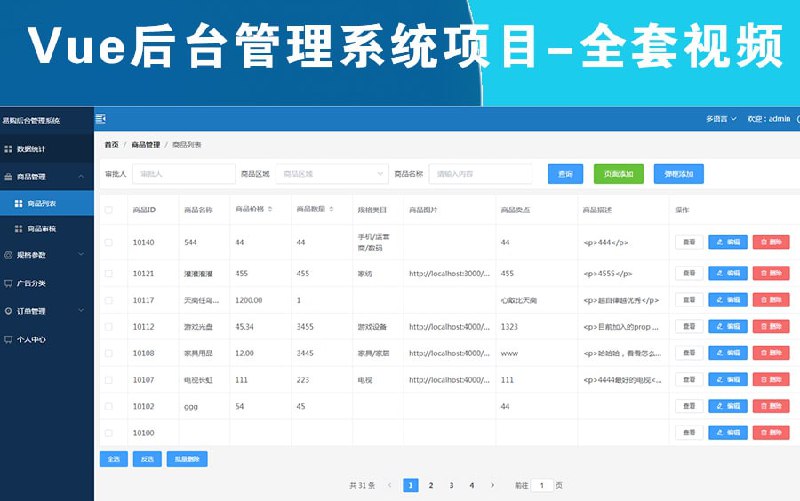Open the 商品列表 submenu item
Screen dimensions: 800x501
47,203
